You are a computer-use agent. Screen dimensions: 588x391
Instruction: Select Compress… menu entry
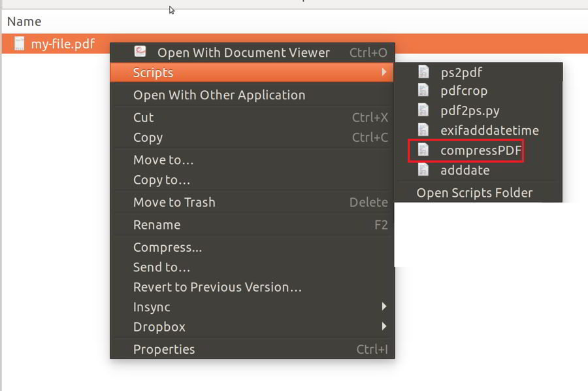coord(167,247)
